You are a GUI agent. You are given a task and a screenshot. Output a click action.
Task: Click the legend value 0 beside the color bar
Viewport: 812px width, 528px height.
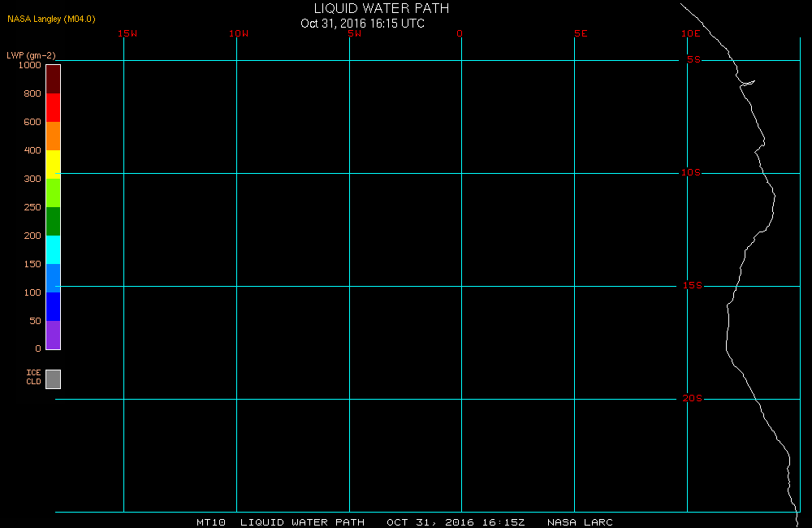[38, 348]
